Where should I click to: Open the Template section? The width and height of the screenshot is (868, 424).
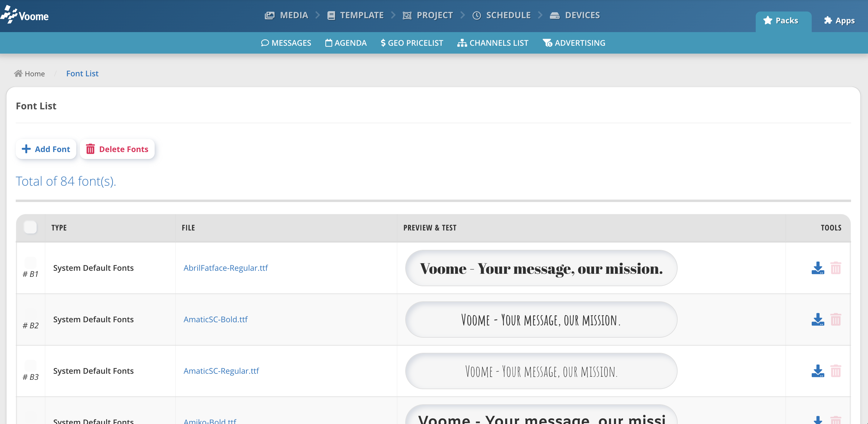click(x=355, y=15)
